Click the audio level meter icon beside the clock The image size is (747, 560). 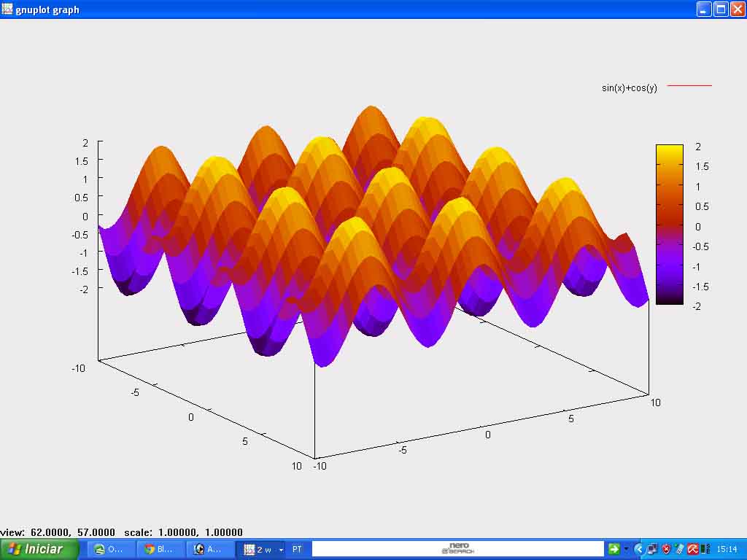pos(703,548)
